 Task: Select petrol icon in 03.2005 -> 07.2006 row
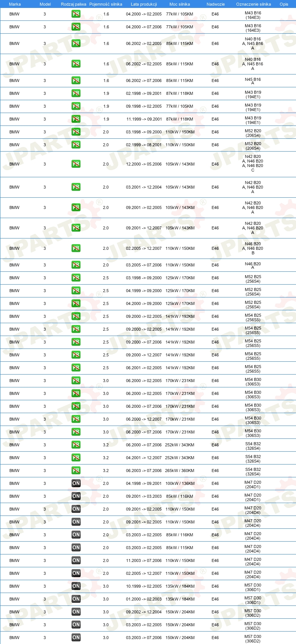coord(76,265)
